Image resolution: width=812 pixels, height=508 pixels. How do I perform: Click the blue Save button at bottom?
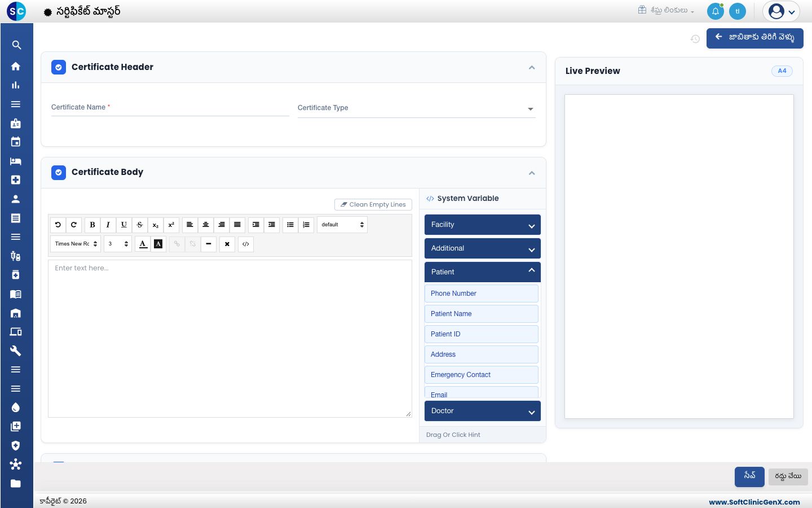click(x=749, y=476)
